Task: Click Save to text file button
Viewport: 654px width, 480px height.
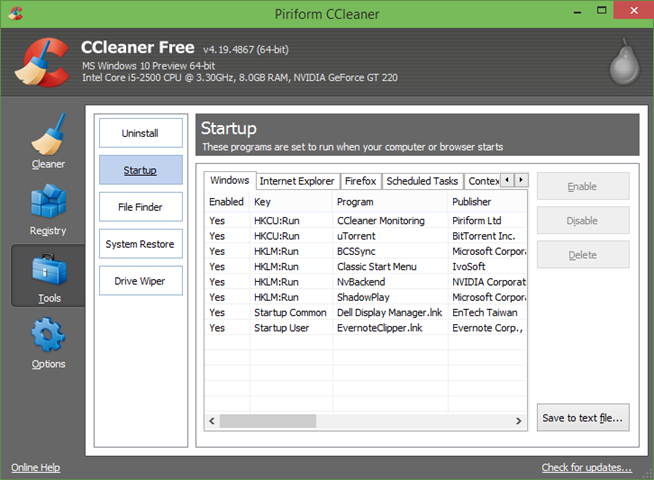Action: [x=583, y=417]
